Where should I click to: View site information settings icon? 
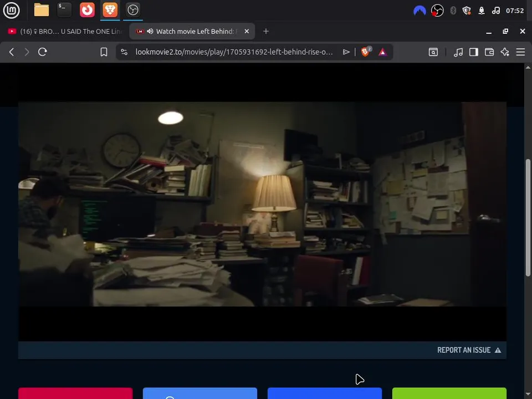tap(124, 52)
